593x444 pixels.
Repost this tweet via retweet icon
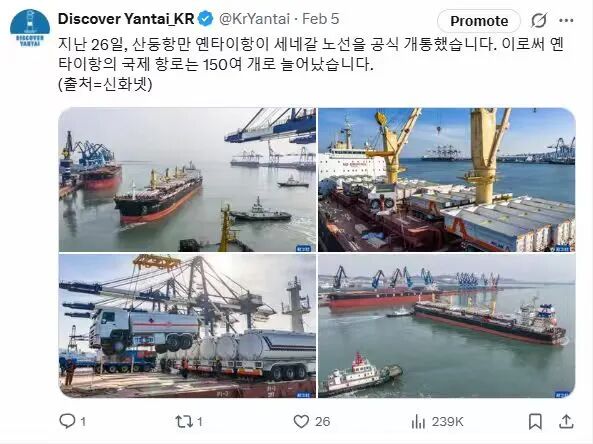point(184,421)
